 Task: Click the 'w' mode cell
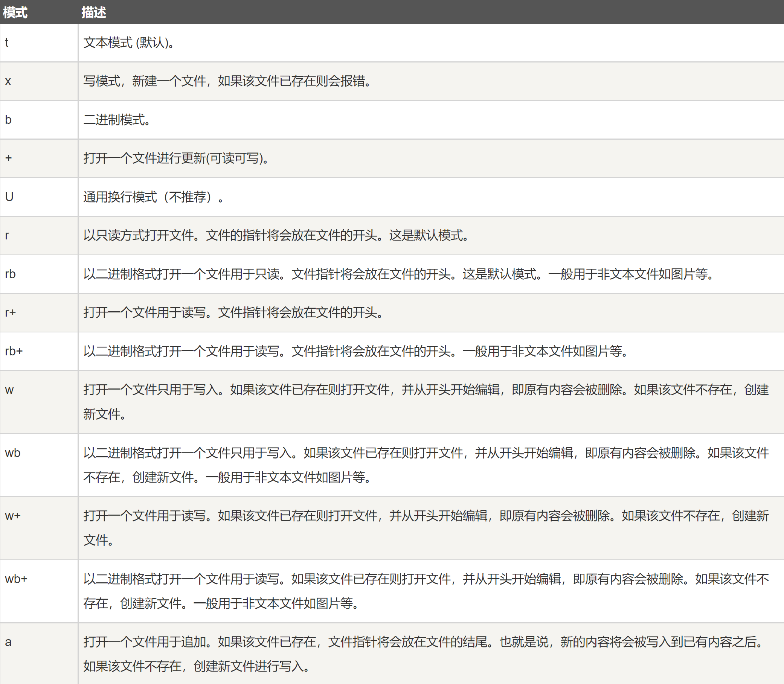tap(9, 390)
